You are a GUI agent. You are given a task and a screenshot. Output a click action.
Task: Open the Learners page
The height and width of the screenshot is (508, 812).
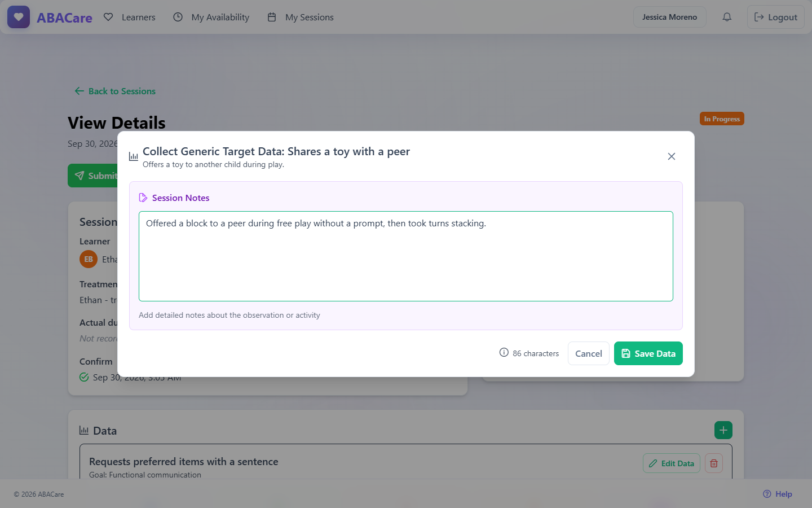coord(130,17)
